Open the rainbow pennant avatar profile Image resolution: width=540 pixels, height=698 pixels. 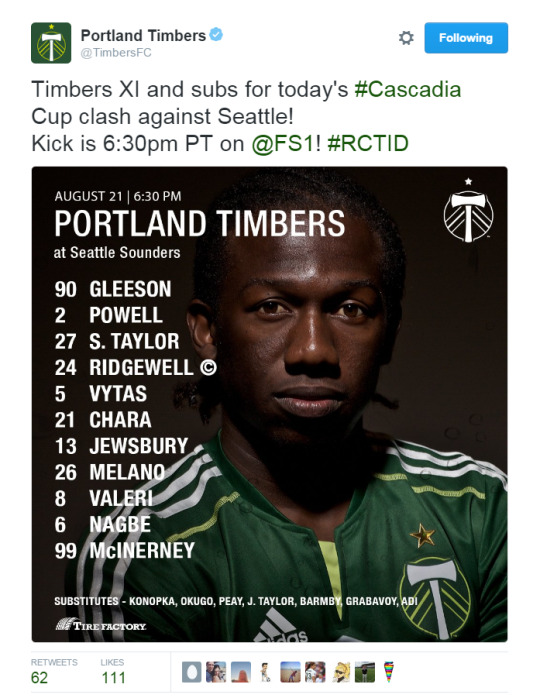pos(389,672)
